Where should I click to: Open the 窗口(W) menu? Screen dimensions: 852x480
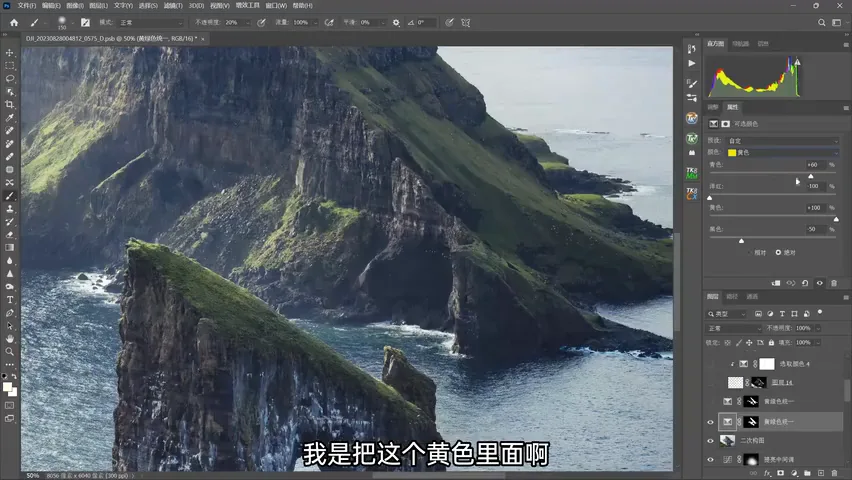[276, 5]
